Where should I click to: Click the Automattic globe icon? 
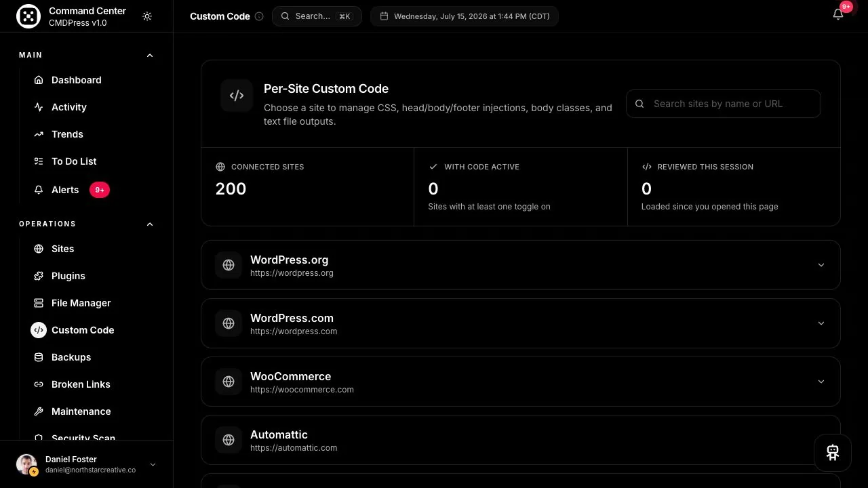pyautogui.click(x=229, y=440)
